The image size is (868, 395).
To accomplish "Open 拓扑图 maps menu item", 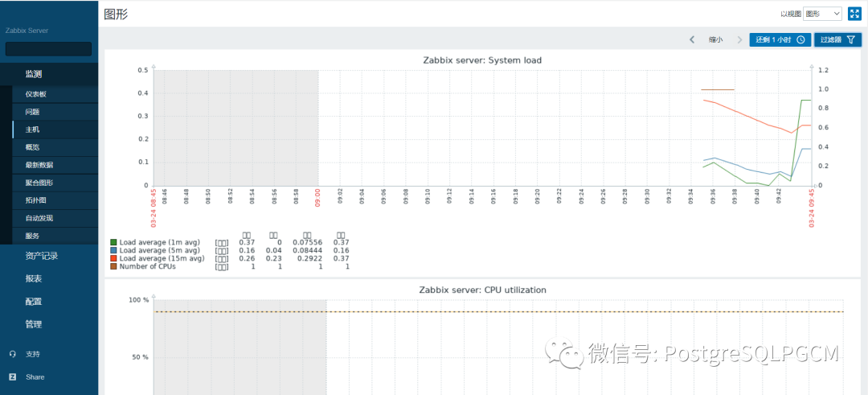I will [x=55, y=200].
